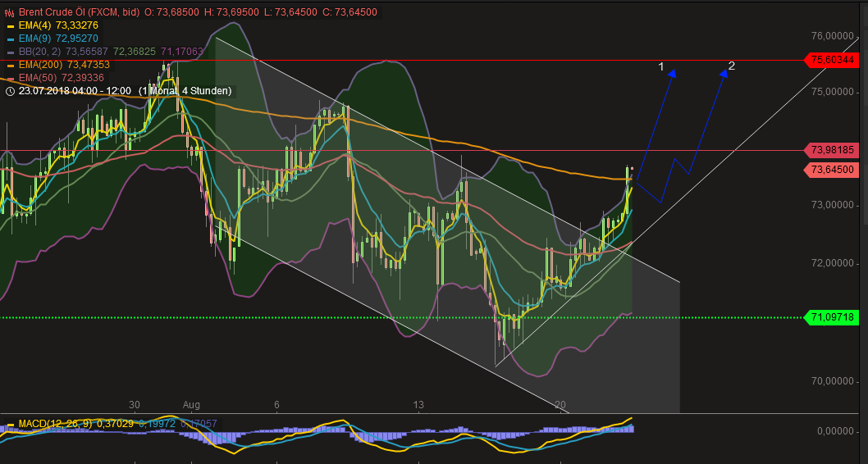Click the EMA(9) value 72,95270
868x464 pixels.
pos(77,39)
